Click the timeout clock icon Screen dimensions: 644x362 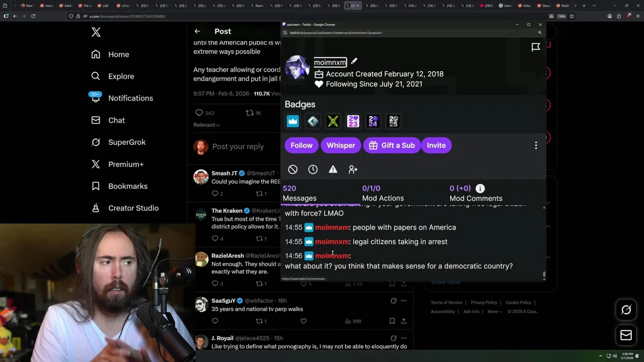click(313, 169)
